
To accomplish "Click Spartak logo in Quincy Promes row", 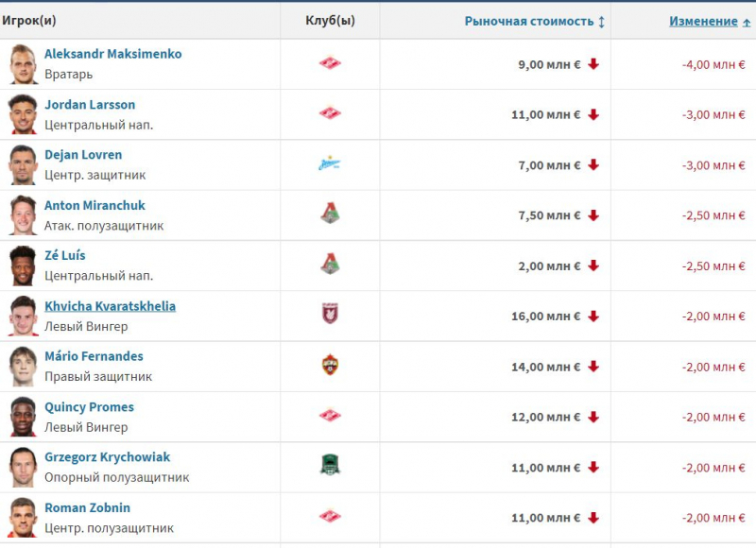I will pyautogui.click(x=330, y=416).
